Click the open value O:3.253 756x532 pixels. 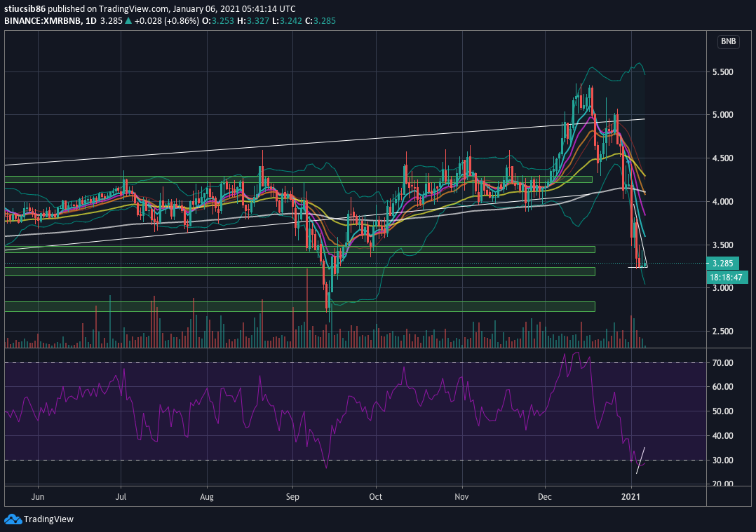pyautogui.click(x=218, y=21)
